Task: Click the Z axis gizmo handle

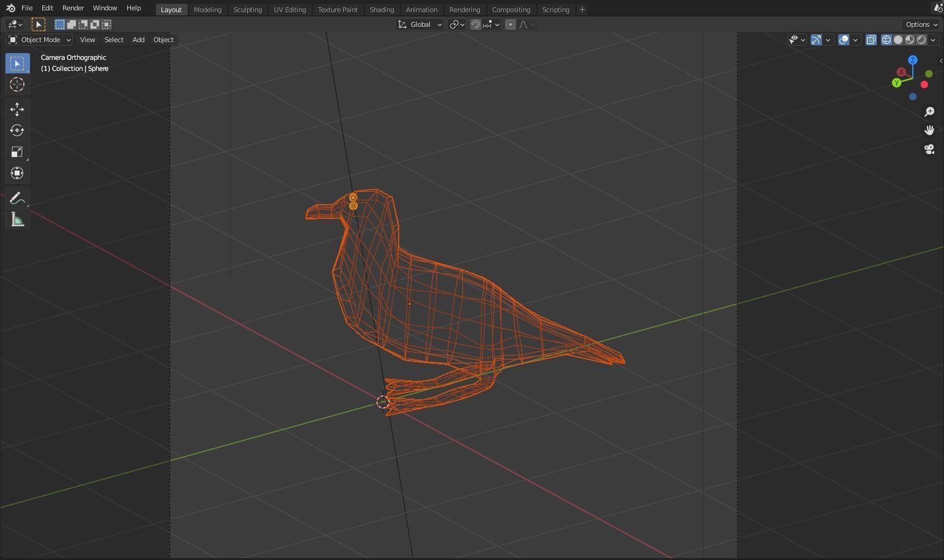Action: click(x=913, y=60)
